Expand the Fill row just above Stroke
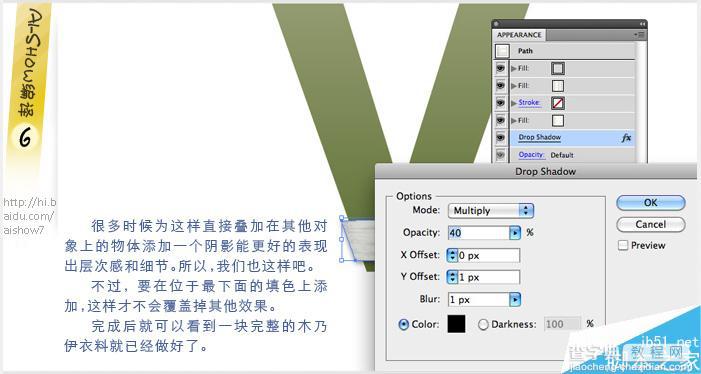This screenshot has height=374, width=701. (514, 86)
